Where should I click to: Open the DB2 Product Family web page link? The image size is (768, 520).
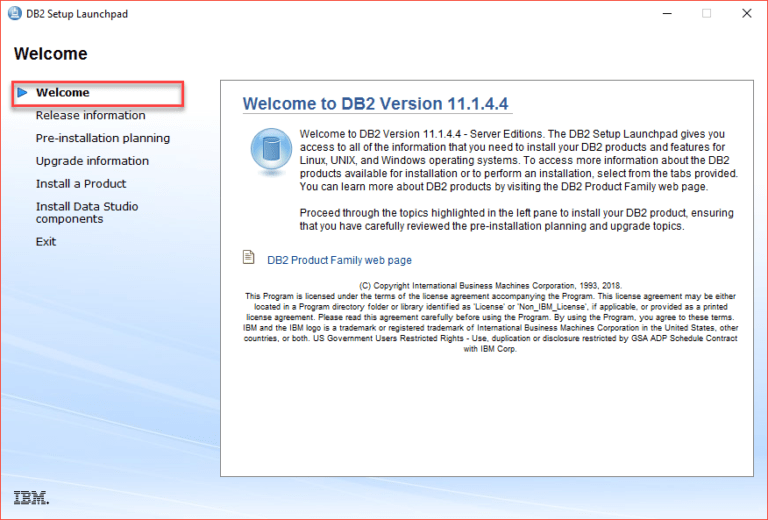tap(339, 260)
